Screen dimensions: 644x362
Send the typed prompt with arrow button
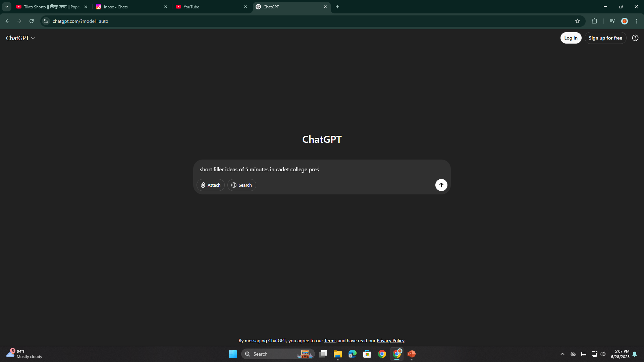[x=441, y=185]
